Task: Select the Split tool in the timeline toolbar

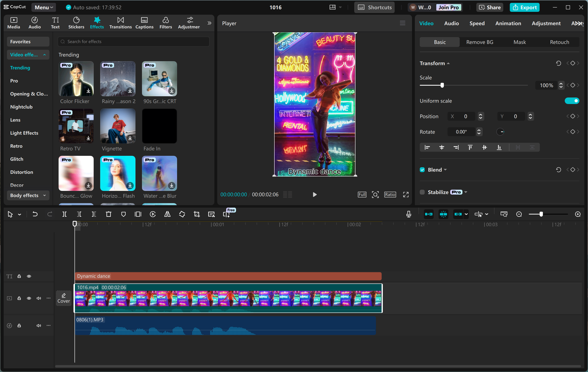Action: tap(65, 214)
